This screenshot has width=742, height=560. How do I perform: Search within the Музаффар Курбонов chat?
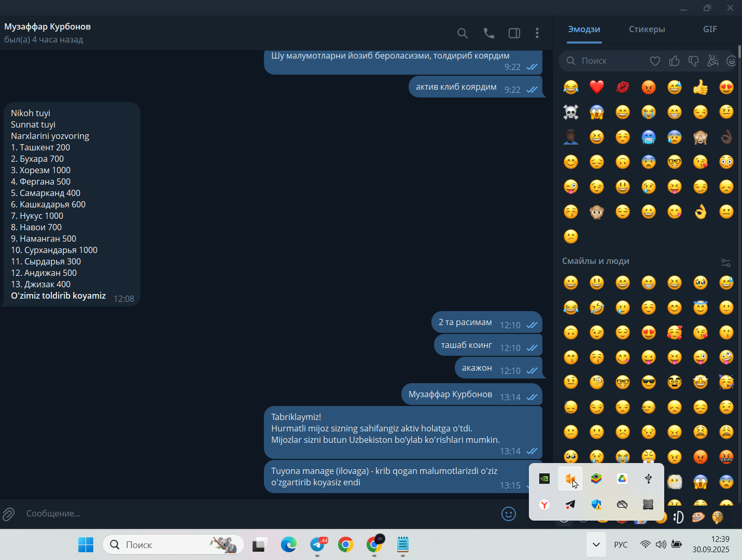point(463,33)
